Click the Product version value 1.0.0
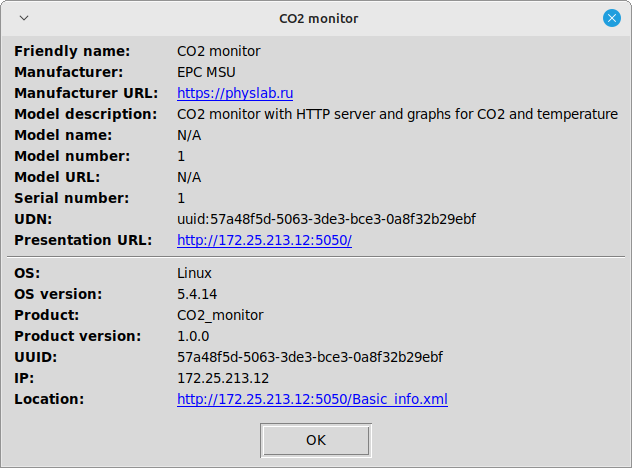The image size is (632, 468). coord(193,336)
